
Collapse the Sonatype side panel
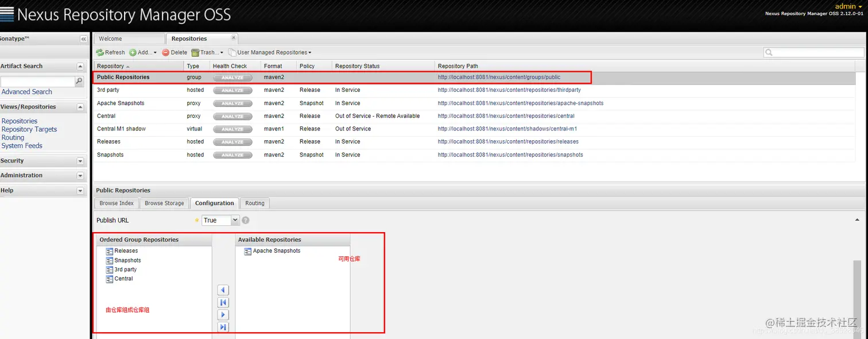84,39
